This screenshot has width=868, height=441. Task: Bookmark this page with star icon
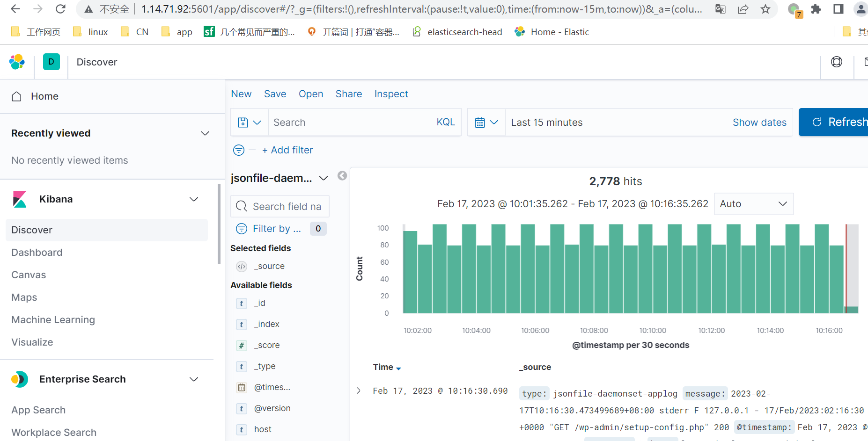pyautogui.click(x=765, y=9)
